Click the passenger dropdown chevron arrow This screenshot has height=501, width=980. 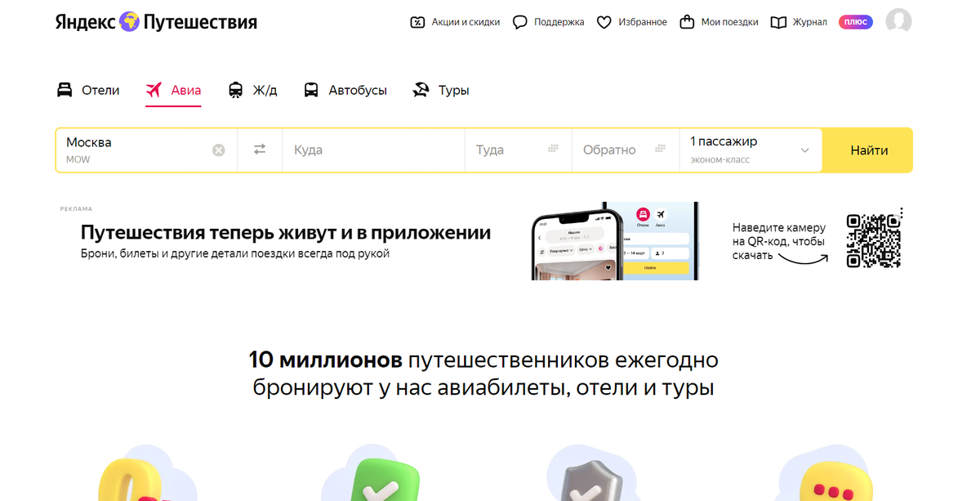[x=804, y=150]
